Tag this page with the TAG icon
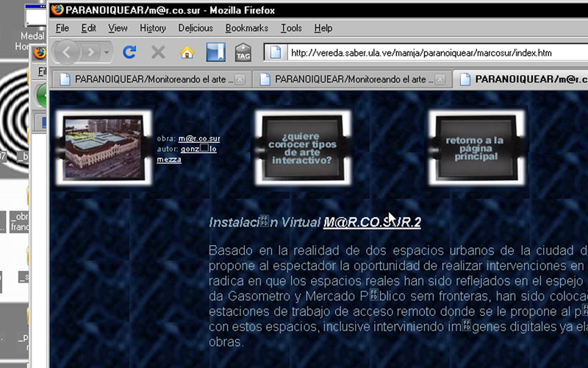The width and height of the screenshot is (588, 368). point(243,52)
